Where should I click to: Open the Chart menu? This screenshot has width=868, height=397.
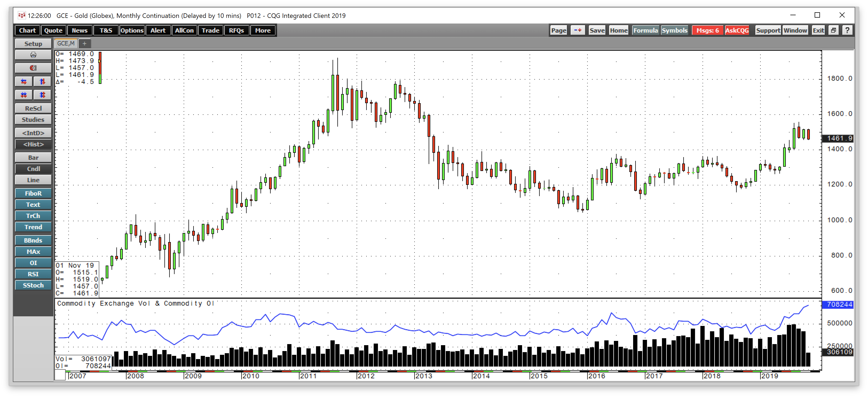click(x=27, y=30)
